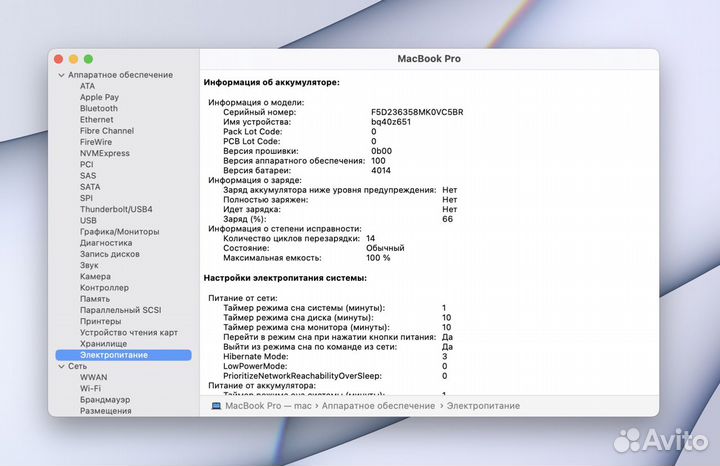Click the green zoom window button

tap(89, 59)
